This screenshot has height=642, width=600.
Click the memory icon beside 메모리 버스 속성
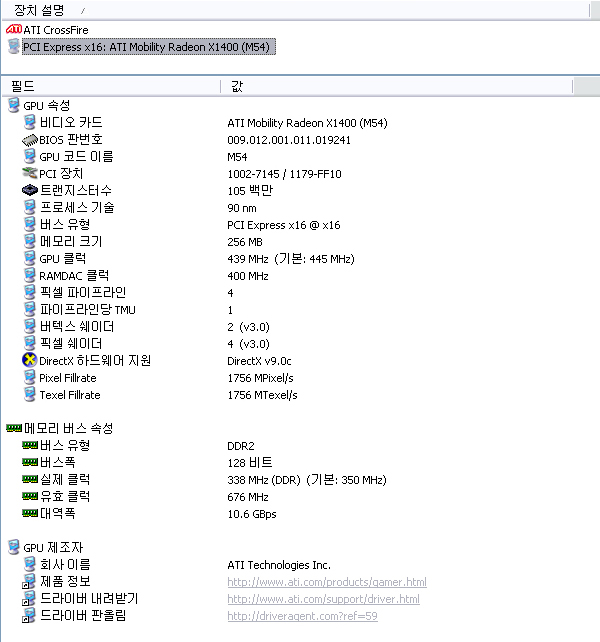point(14,428)
